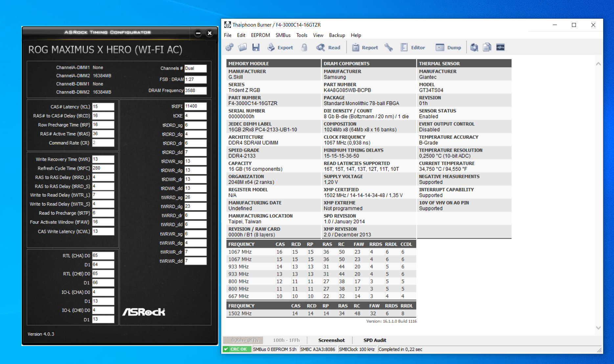The image size is (614, 364).
Task: Switch to the SPD Audit tab
Action: click(375, 340)
